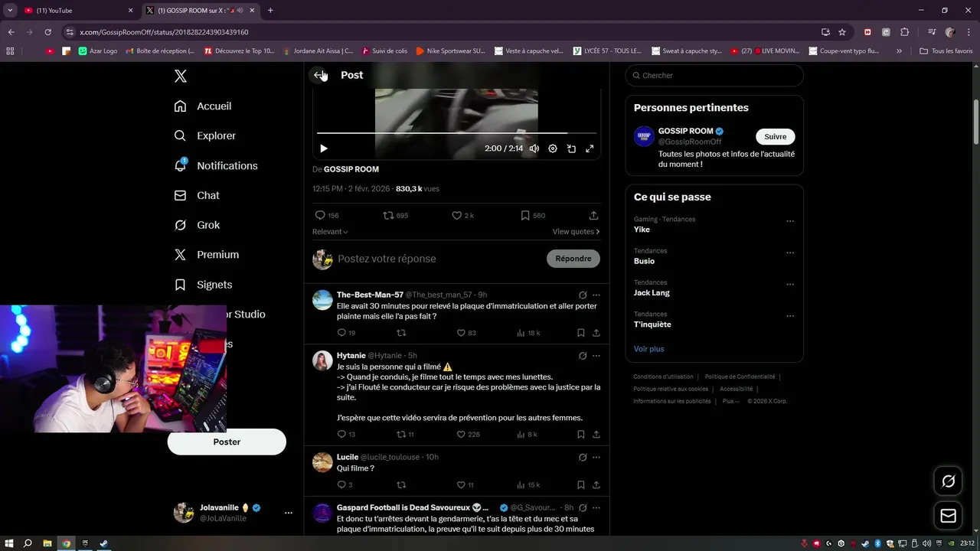980x551 pixels.
Task: Open Signets in sidebar
Action: click(204, 285)
